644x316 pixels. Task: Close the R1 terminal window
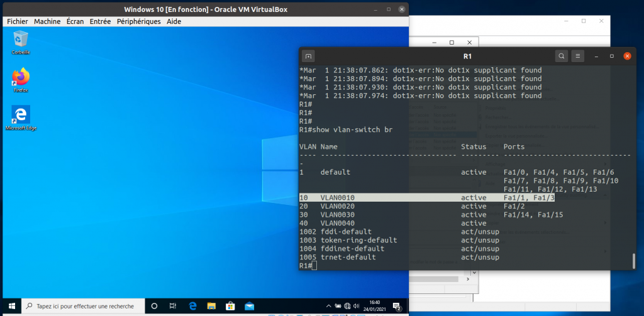click(627, 56)
